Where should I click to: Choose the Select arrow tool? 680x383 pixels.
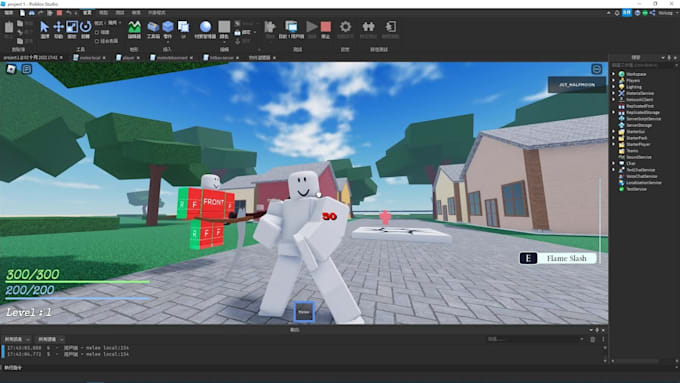click(x=45, y=29)
